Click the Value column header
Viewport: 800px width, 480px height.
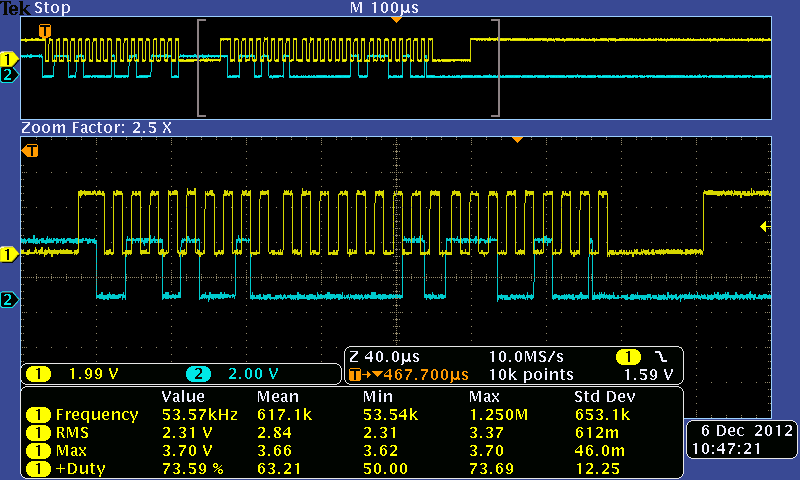[x=183, y=397]
